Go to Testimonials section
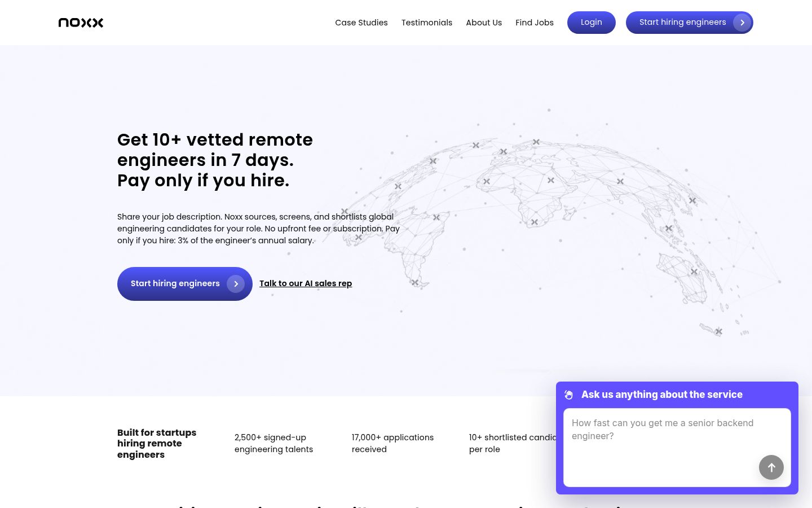 427,23
